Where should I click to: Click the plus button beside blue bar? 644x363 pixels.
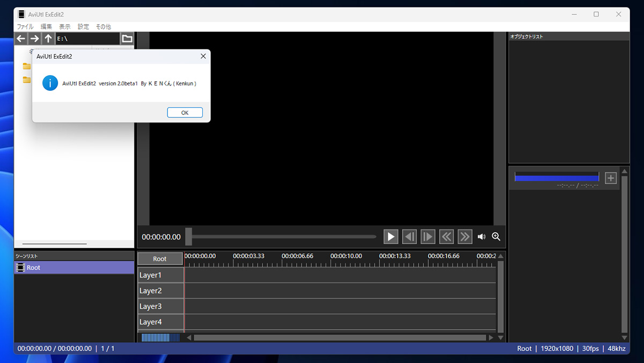[611, 178]
